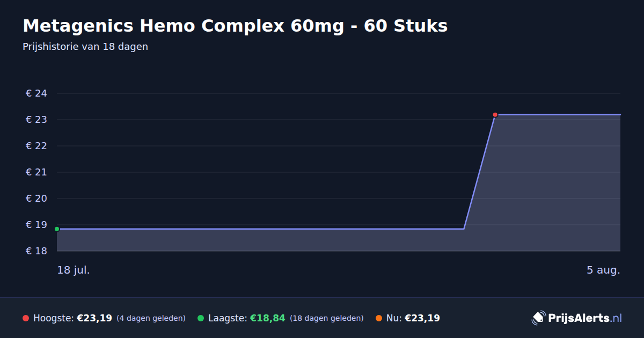Screen dimensions: 644x338
Task: Click the € 23 axis label
Action: click(x=36, y=120)
